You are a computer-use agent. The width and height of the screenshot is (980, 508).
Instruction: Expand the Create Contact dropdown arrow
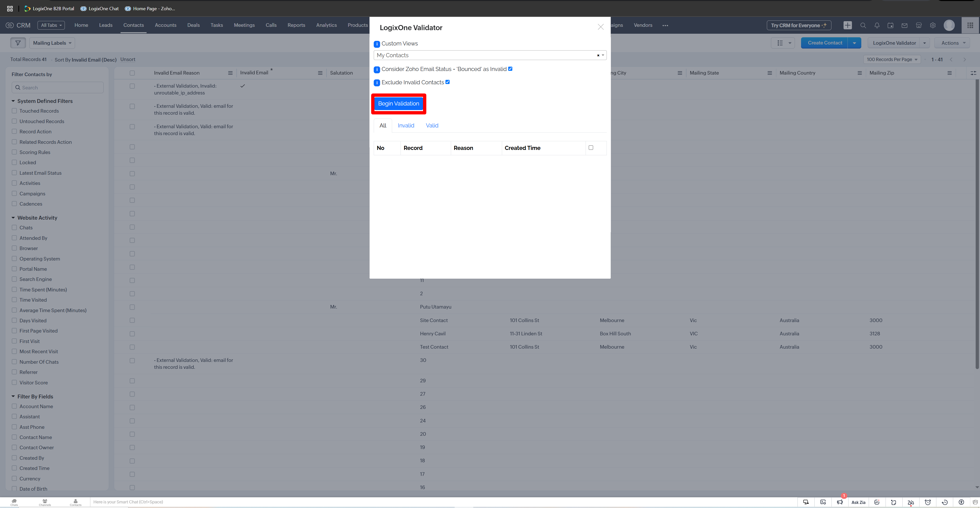(x=854, y=43)
